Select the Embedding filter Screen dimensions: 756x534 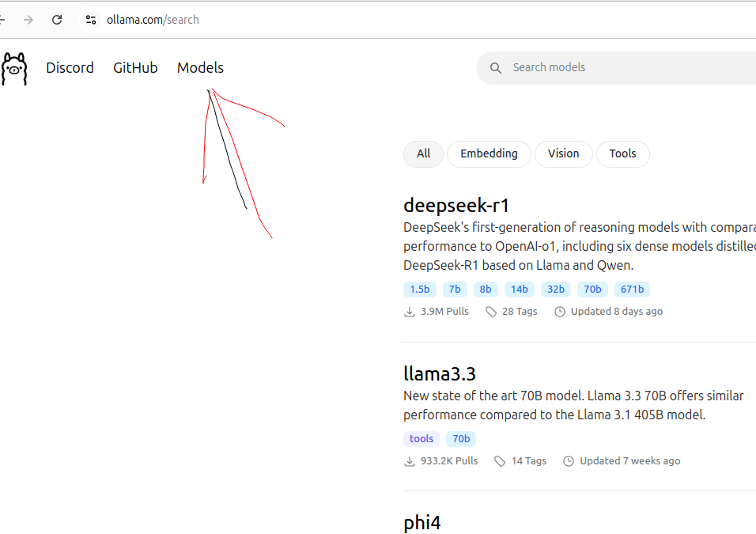[x=489, y=154]
